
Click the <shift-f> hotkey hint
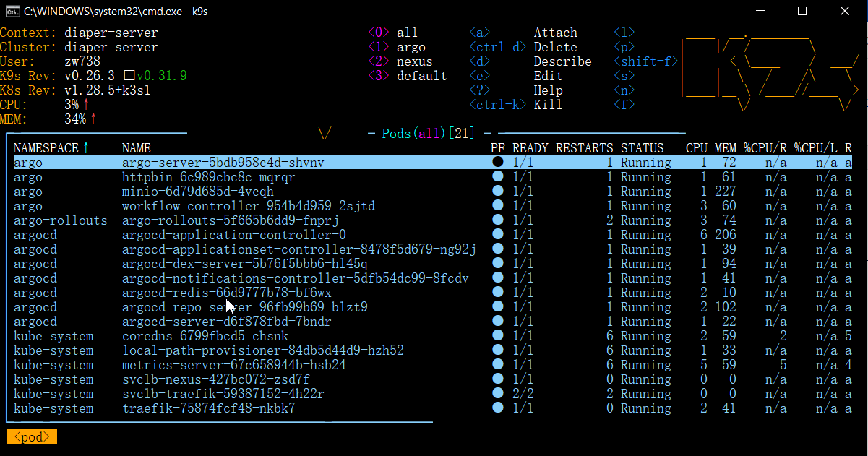coord(646,61)
